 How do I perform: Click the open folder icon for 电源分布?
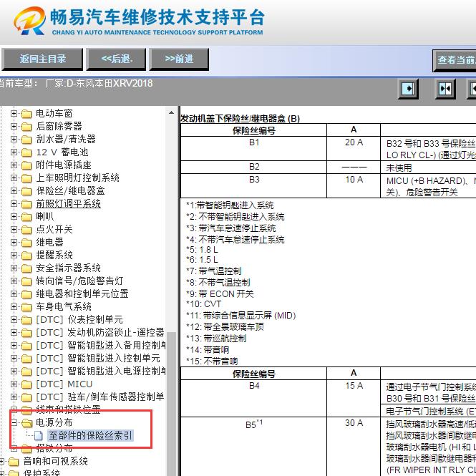pyautogui.click(x=27, y=423)
